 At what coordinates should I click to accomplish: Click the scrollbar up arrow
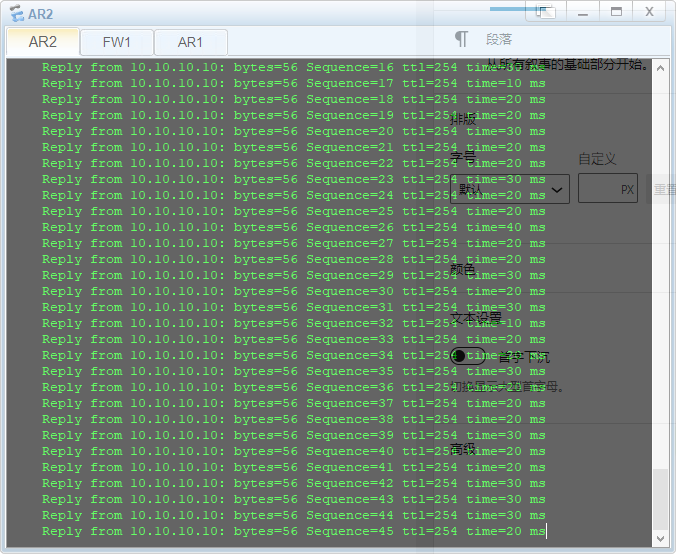(x=660, y=68)
